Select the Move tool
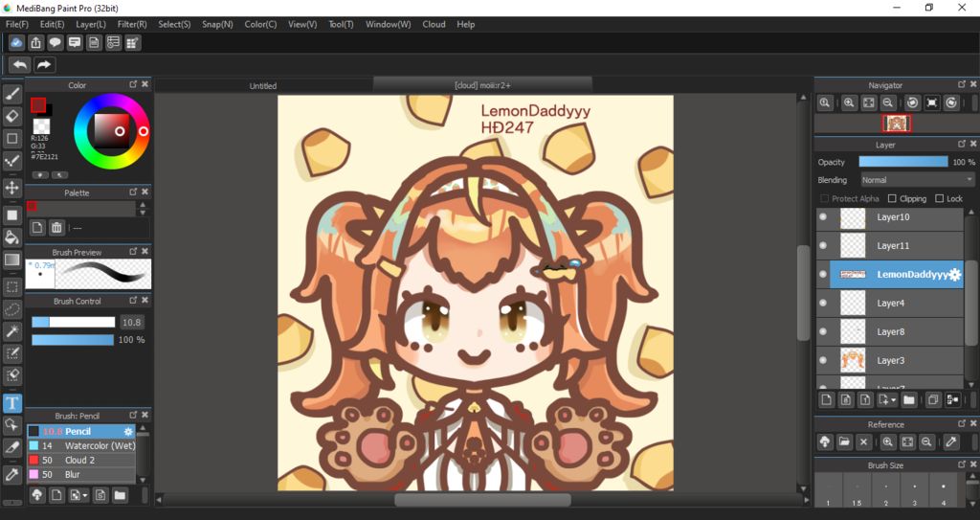The height and width of the screenshot is (520, 980). click(11, 188)
